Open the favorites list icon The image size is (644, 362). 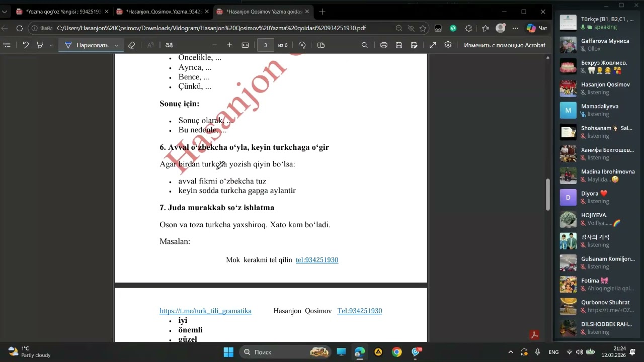[485, 28]
